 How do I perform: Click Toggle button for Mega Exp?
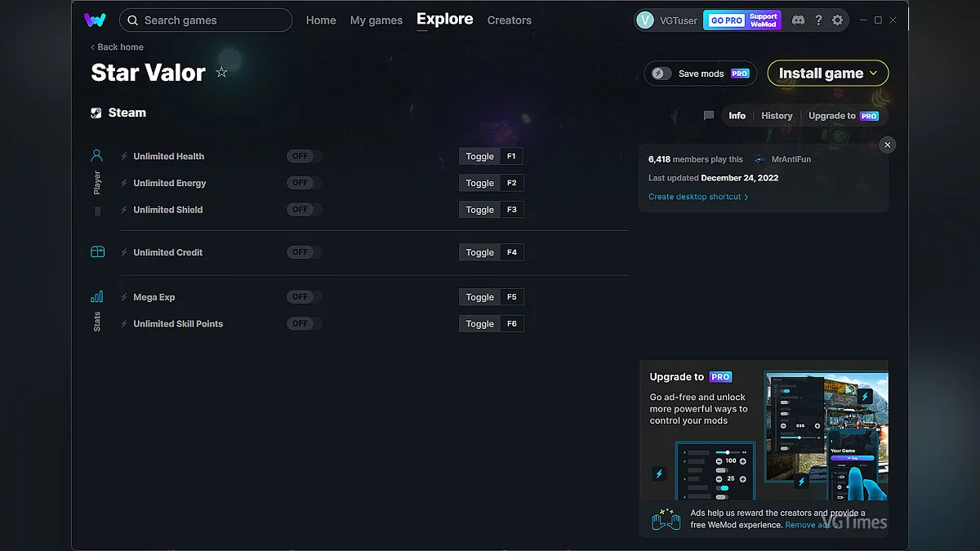click(x=480, y=298)
